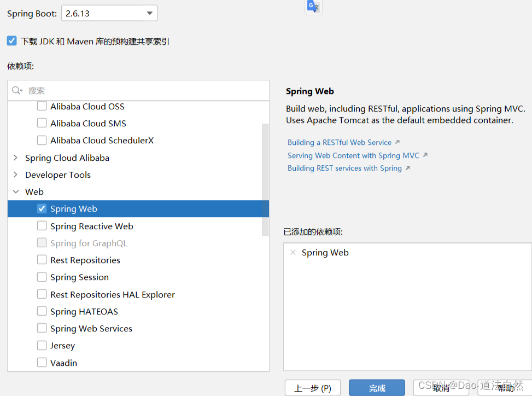Viewport: 532px width, 396px height.
Task: Select the Vaadin row label
Action: pyautogui.click(x=63, y=363)
